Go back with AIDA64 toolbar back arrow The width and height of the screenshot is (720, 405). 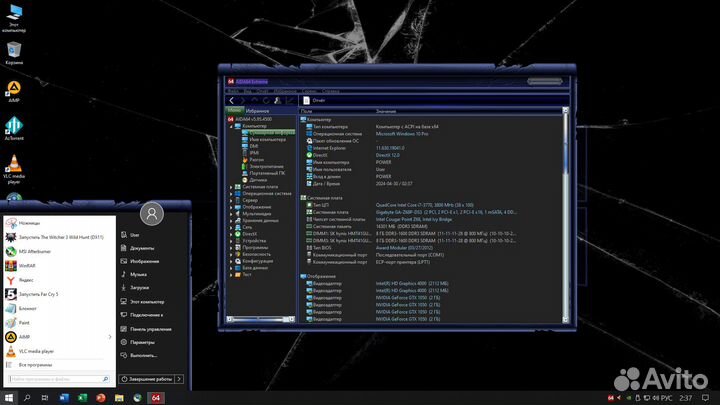[231, 100]
